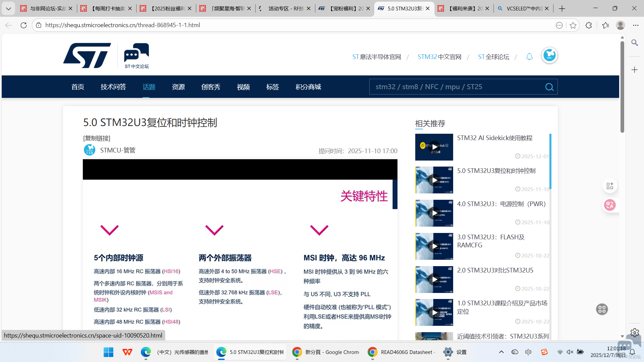Click the floating translate icon

[610, 205]
